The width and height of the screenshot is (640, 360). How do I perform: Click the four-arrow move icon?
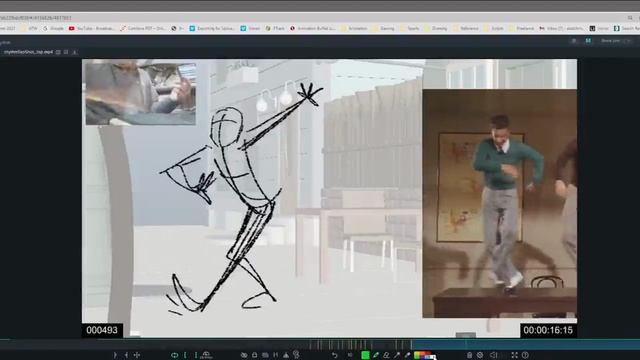coord(137,355)
